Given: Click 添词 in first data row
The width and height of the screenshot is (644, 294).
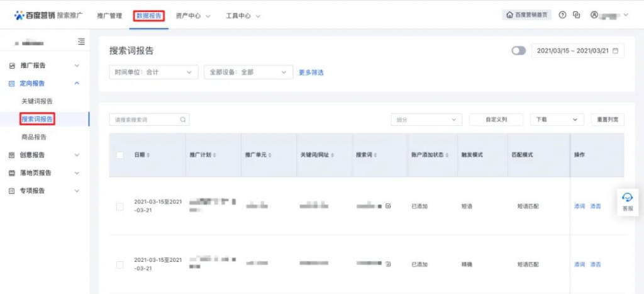Looking at the screenshot, I should [x=579, y=206].
